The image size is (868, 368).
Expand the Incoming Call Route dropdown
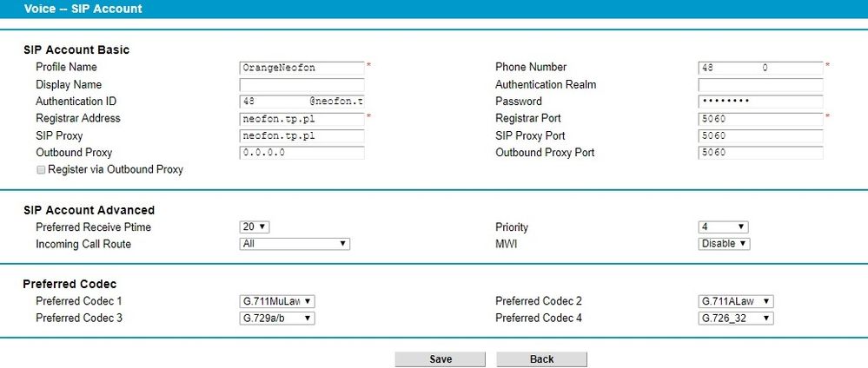point(294,245)
